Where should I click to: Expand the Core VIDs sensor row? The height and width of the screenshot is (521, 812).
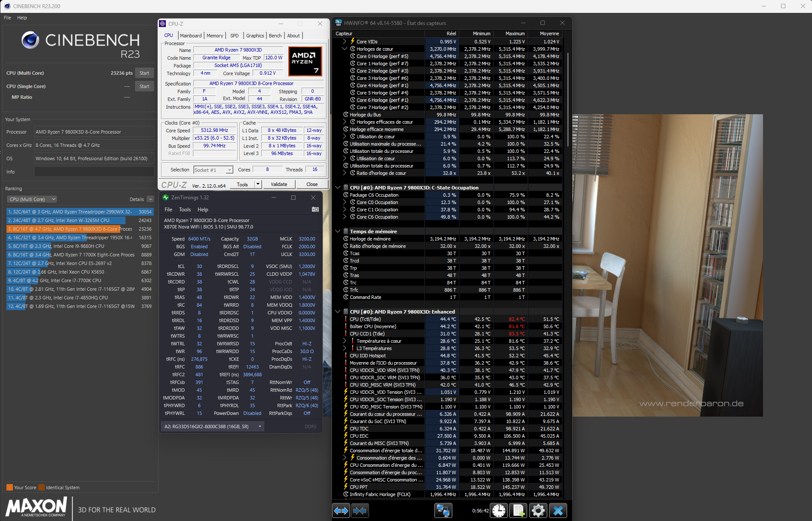coord(345,42)
